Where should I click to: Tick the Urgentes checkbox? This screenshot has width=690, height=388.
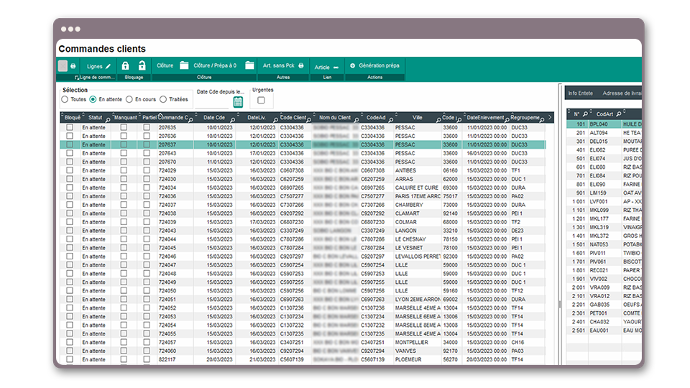tap(261, 100)
